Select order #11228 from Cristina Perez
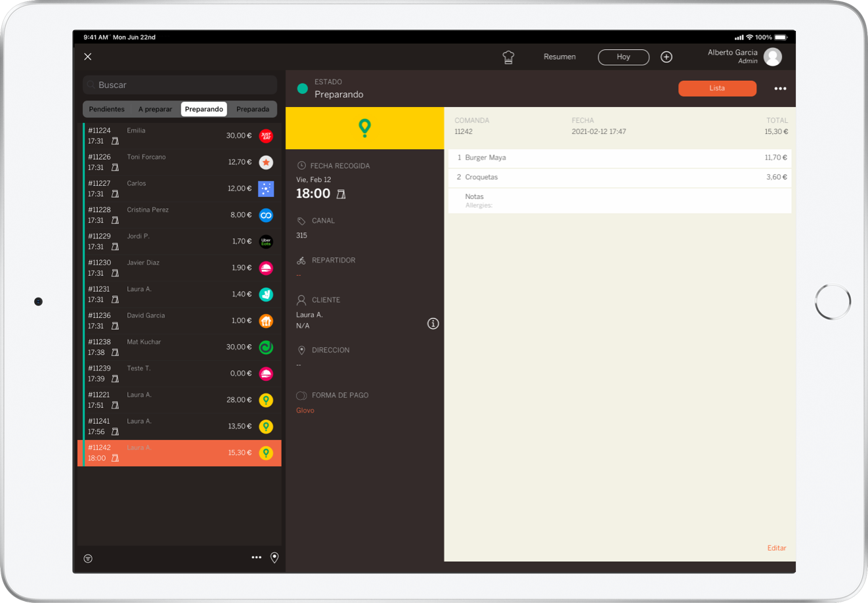 pos(180,215)
